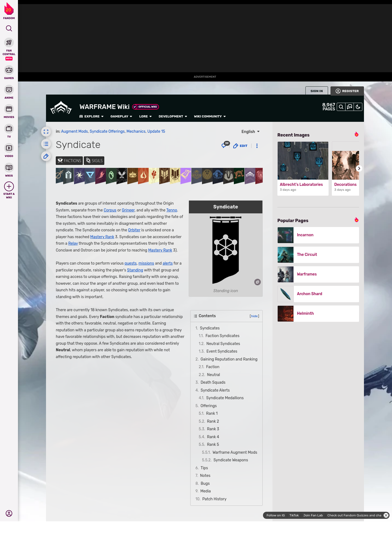
Task: Switch to the Factions tab
Action: 69,161
